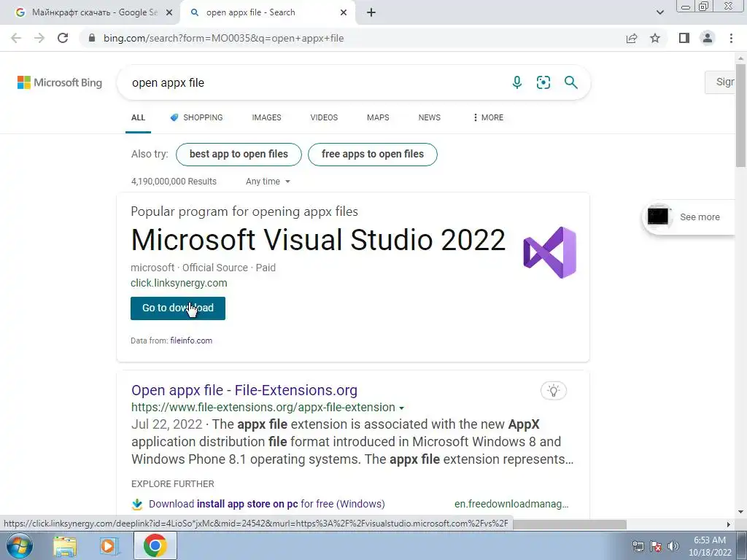
Task: Expand the file-extensions.org URL arrow
Action: coord(401,408)
